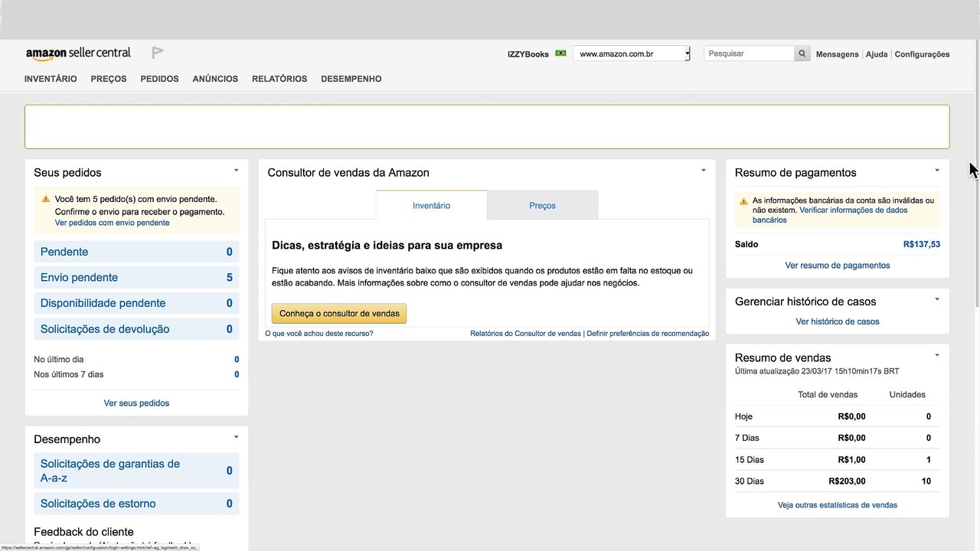Click the Ver seus pedidos link

(136, 403)
